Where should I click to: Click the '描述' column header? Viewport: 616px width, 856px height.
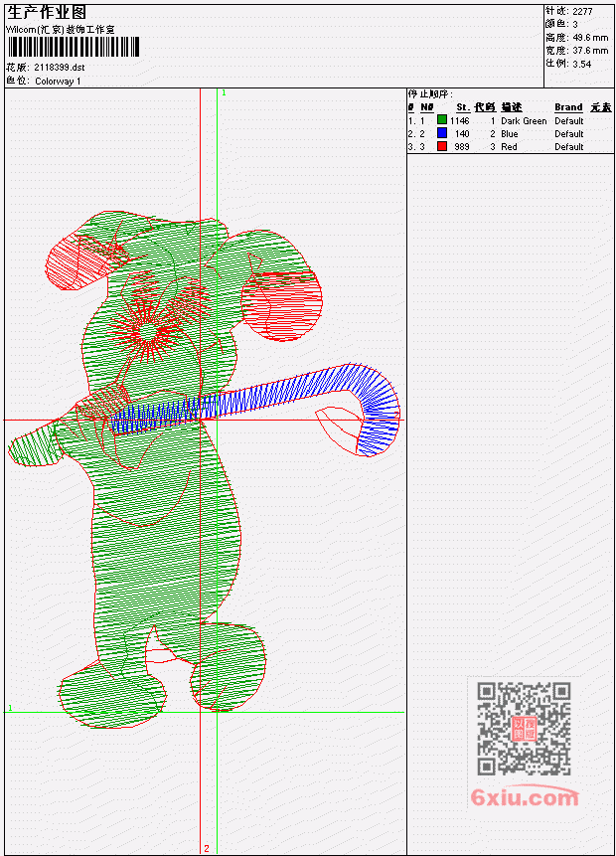pos(512,107)
